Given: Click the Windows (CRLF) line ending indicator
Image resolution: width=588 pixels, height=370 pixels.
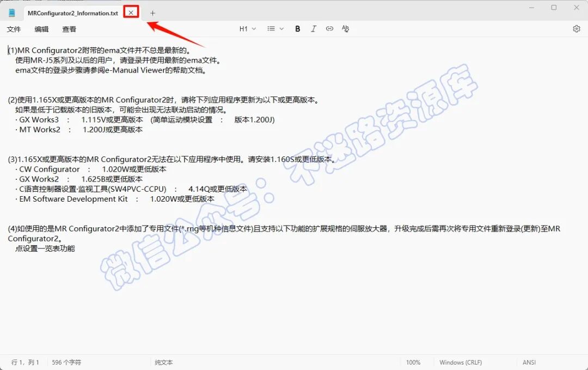Looking at the screenshot, I should coord(461,362).
